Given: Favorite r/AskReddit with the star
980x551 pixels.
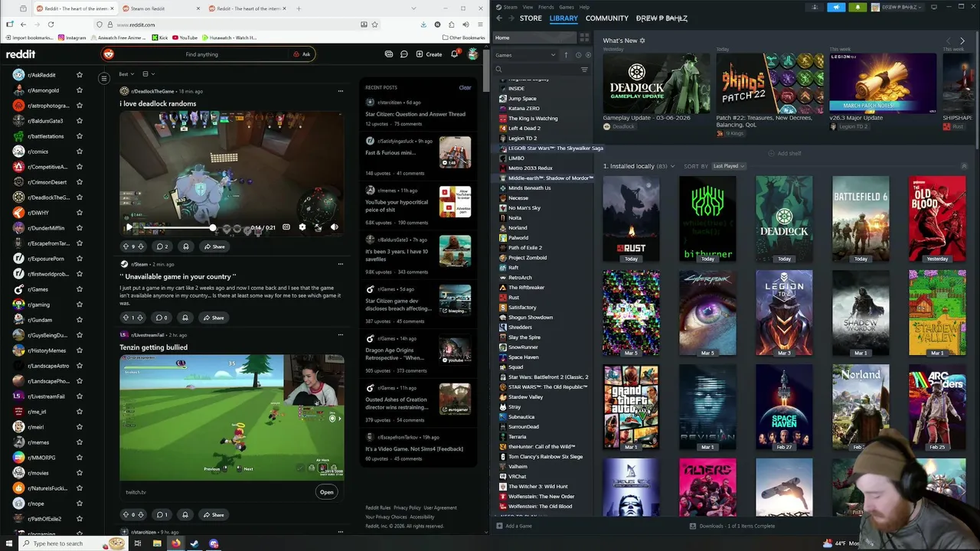Looking at the screenshot, I should (x=79, y=75).
